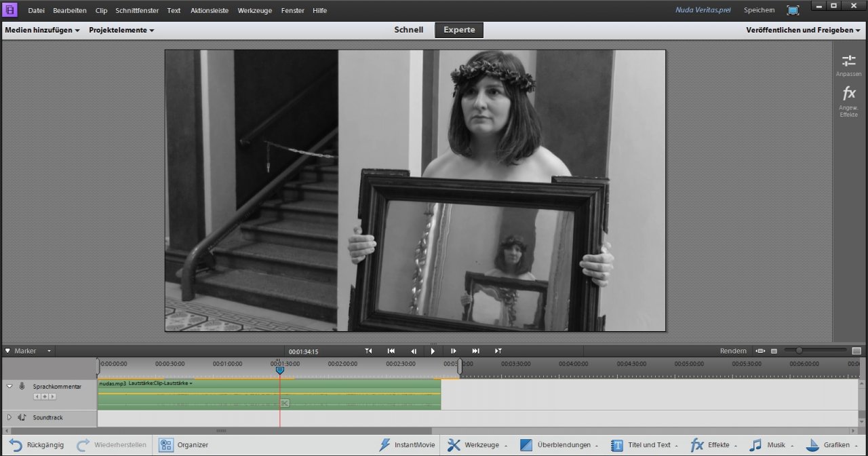The width and height of the screenshot is (868, 456).
Task: Open the Anpassen adjustments panel
Action: (x=848, y=65)
